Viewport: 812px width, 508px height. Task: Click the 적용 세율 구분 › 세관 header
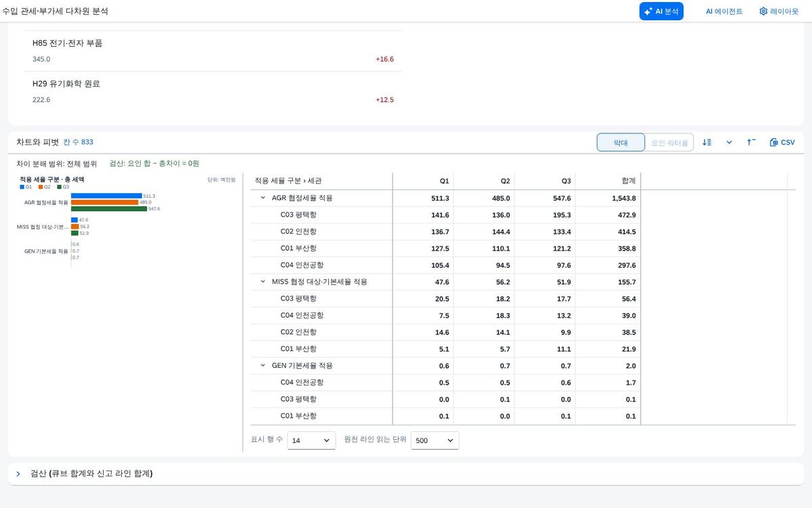click(321, 181)
